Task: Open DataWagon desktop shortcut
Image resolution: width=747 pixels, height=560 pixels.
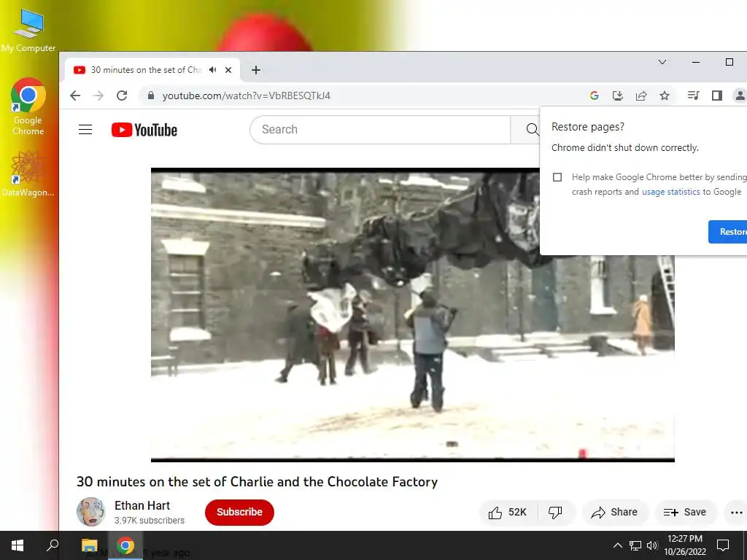Action: [28, 173]
